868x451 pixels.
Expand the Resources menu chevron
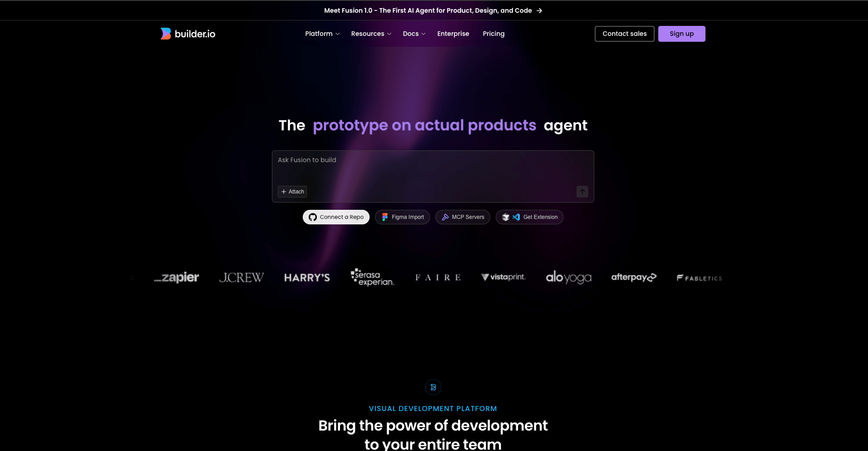click(x=389, y=34)
